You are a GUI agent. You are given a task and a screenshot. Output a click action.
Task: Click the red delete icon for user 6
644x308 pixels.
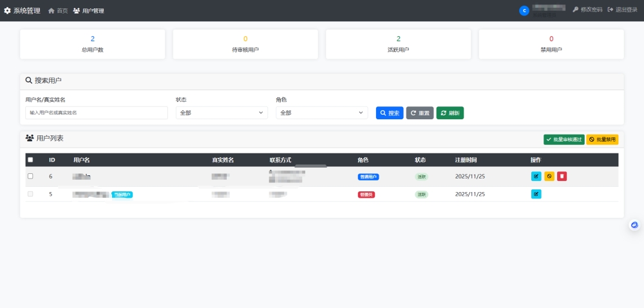click(x=562, y=176)
